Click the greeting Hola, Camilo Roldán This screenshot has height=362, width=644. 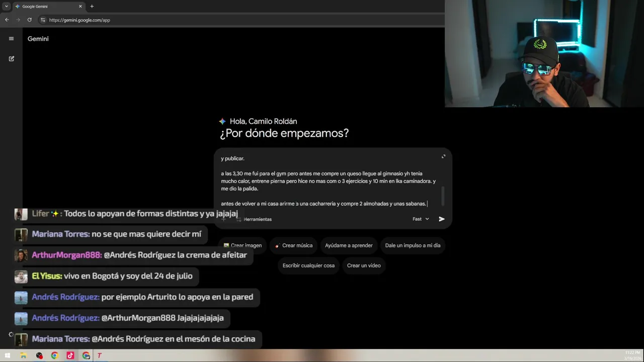tap(263, 121)
